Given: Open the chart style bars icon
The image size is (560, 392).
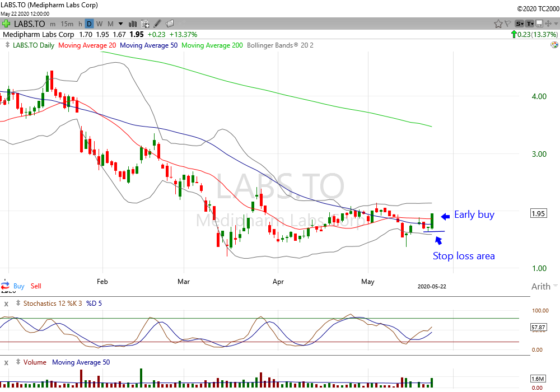Looking at the screenshot, I should [x=133, y=24].
